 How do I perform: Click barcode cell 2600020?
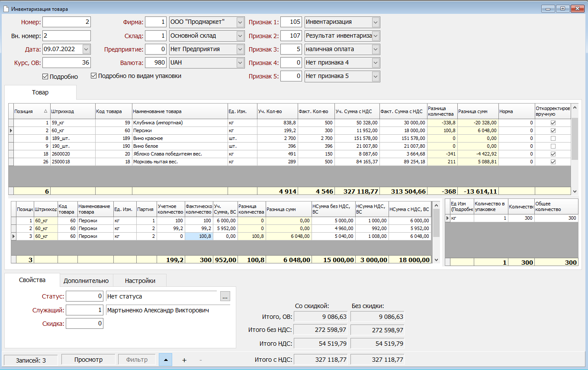(72, 154)
